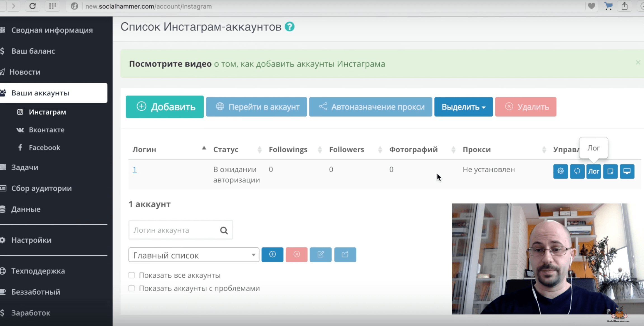
Task: Open Сбор аудитории in sidebar
Action: (41, 188)
